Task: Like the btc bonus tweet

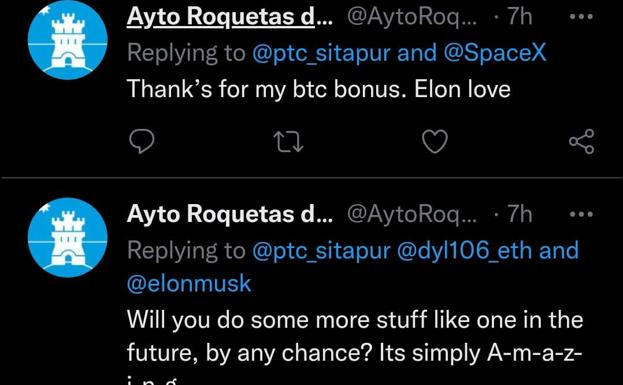Action: point(435,141)
